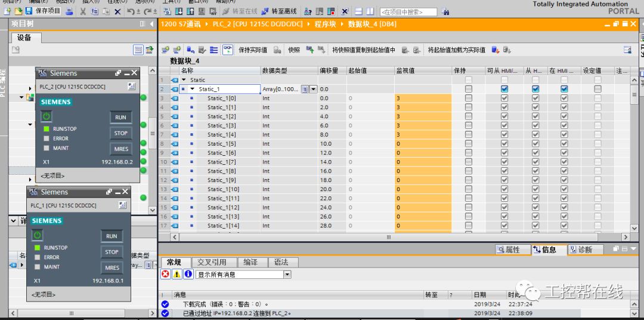Image resolution: width=644 pixels, height=320 pixels.
Task: Click PLC_2 simulator STOP button
Action: 120,133
